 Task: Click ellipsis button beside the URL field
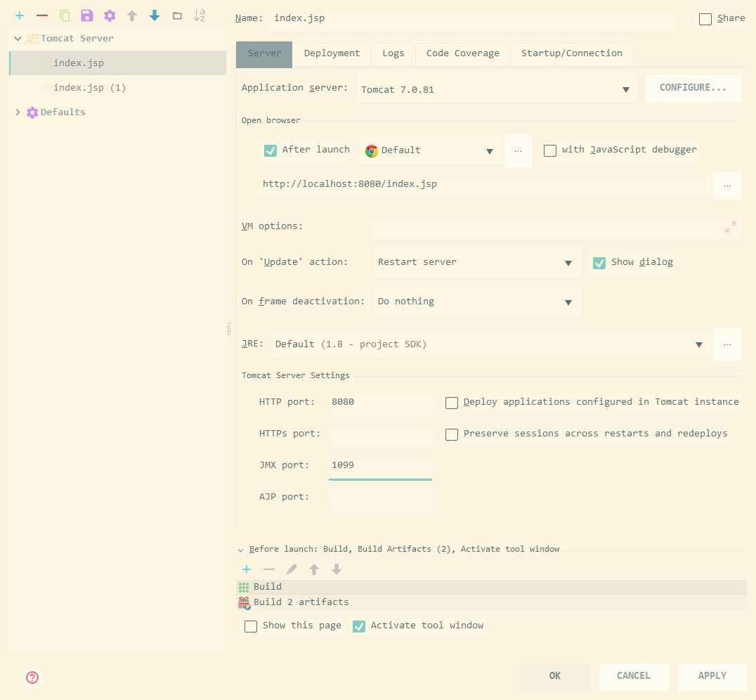click(x=727, y=186)
